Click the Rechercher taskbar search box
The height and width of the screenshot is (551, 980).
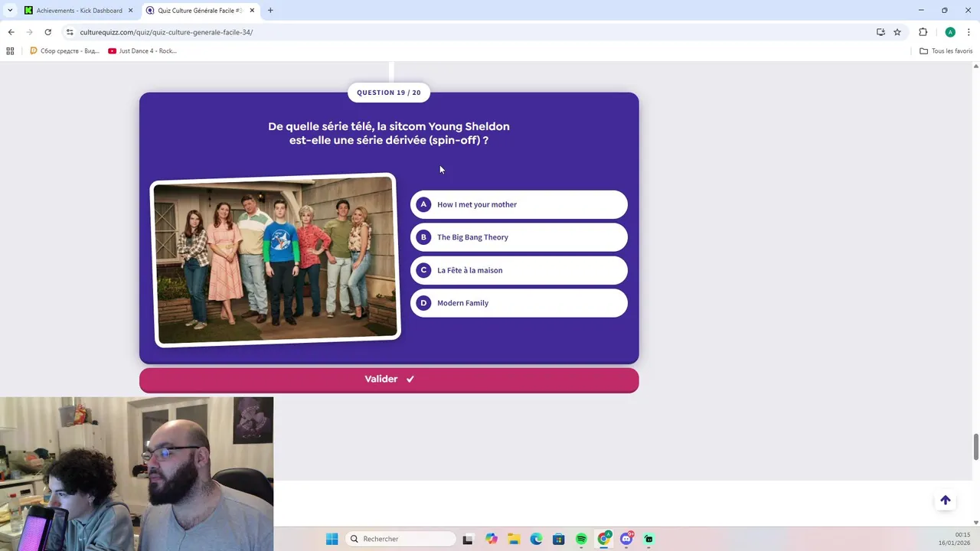click(400, 539)
